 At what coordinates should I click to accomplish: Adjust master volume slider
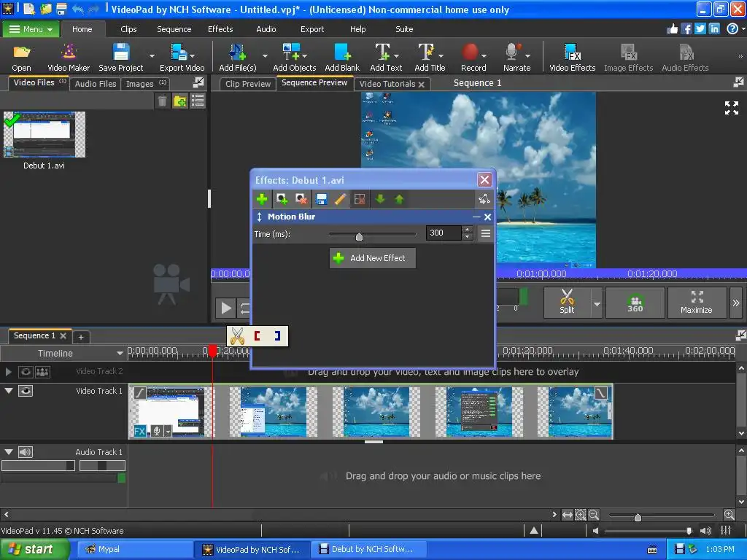click(x=649, y=531)
